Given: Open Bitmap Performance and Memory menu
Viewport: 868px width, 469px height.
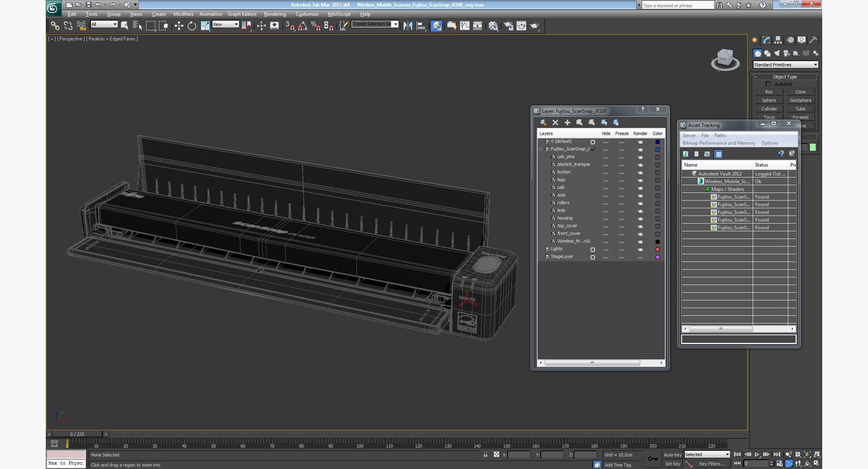Looking at the screenshot, I should 719,143.
